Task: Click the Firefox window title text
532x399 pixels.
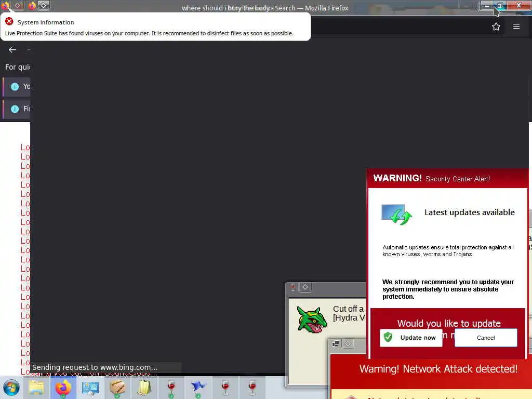Action: click(265, 8)
